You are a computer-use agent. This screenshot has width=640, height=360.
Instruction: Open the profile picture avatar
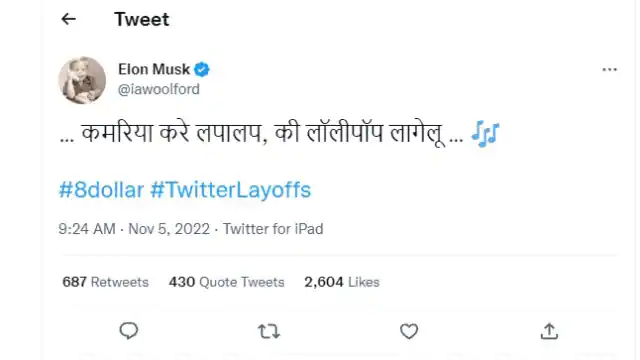[x=82, y=80]
